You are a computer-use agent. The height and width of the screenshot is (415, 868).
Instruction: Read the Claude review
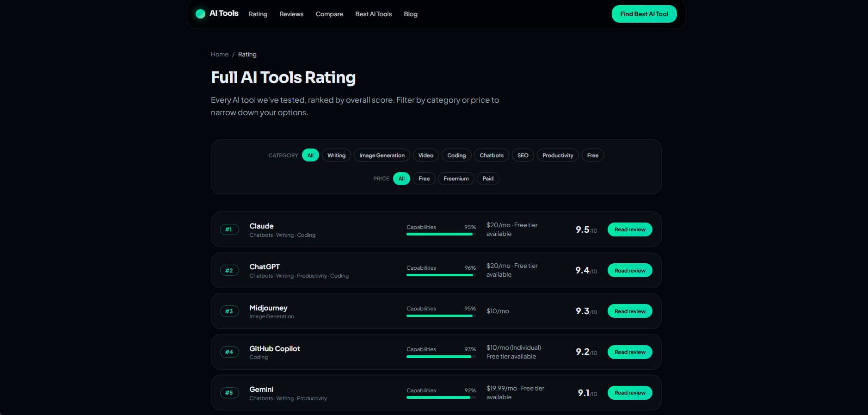pyautogui.click(x=630, y=229)
